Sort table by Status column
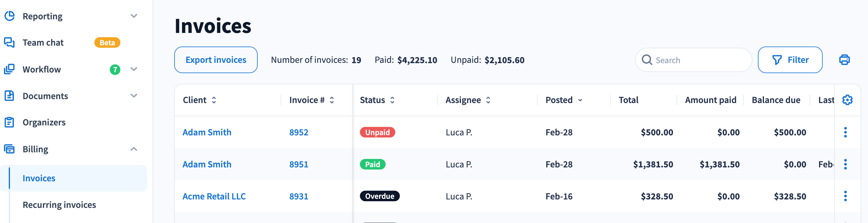Screen dimensions: 868x223 click(x=392, y=100)
